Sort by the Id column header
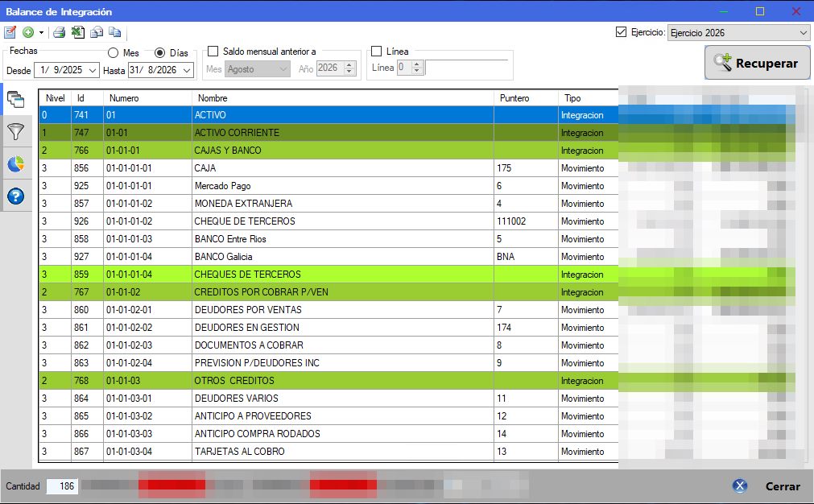Screen dimensions: 814x504 click(x=87, y=98)
